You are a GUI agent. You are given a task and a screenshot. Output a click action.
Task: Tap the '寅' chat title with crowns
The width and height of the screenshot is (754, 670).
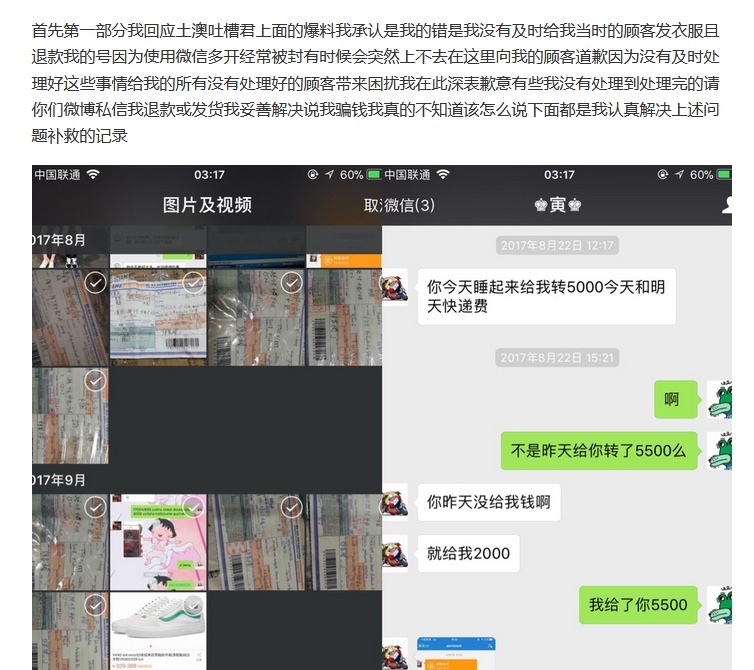pyautogui.click(x=558, y=205)
